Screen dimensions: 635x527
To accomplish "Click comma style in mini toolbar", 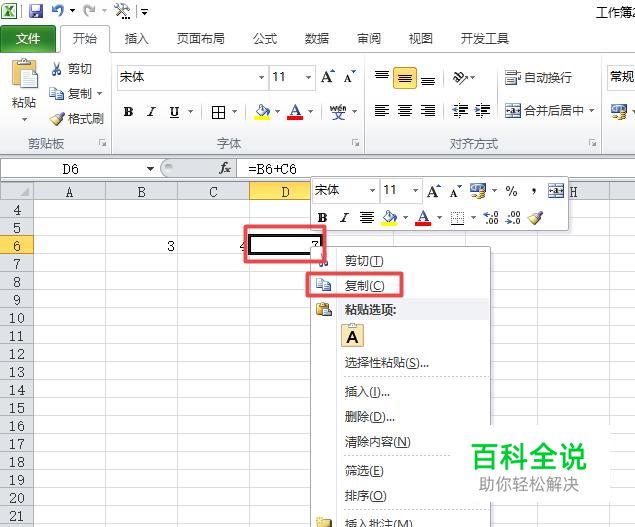I will pyautogui.click(x=534, y=191).
